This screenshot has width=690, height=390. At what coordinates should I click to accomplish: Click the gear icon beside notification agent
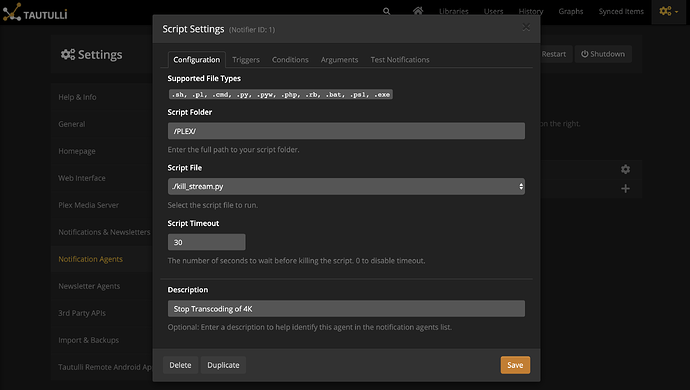(625, 169)
